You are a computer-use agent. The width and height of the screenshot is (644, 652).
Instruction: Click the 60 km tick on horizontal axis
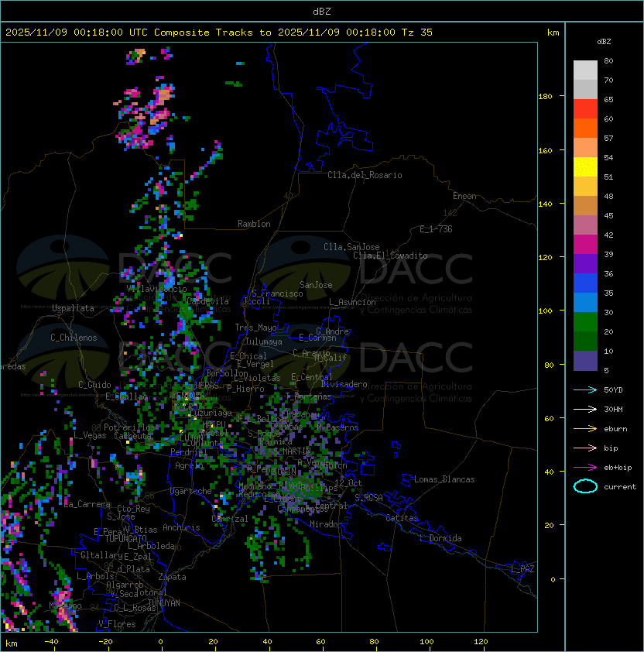point(320,642)
